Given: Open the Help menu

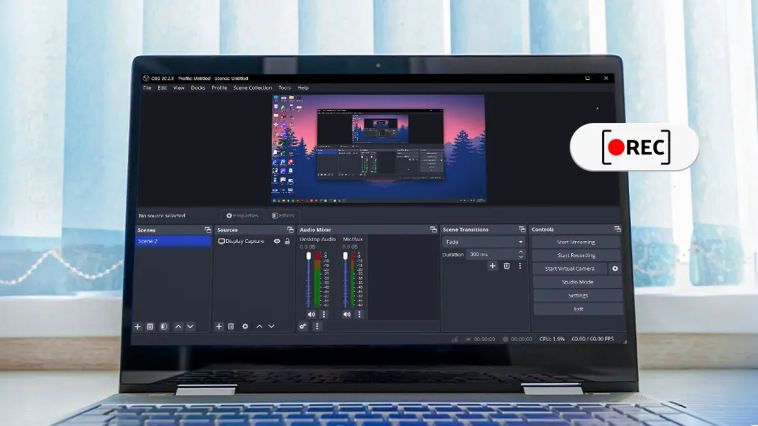Looking at the screenshot, I should pos(303,88).
